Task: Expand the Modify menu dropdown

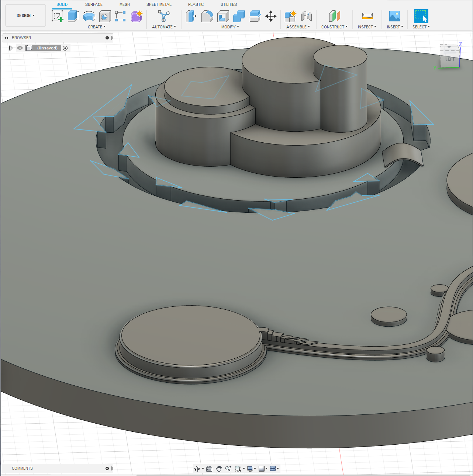Action: coord(230,27)
